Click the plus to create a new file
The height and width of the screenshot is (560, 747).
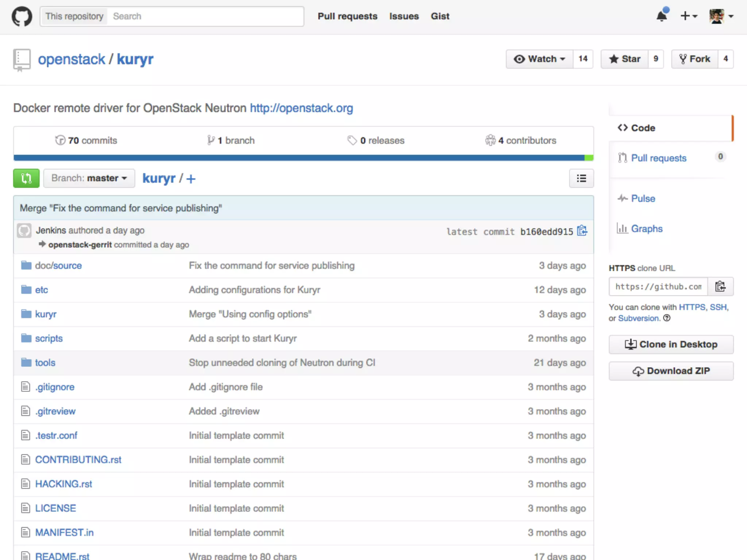coord(191,179)
